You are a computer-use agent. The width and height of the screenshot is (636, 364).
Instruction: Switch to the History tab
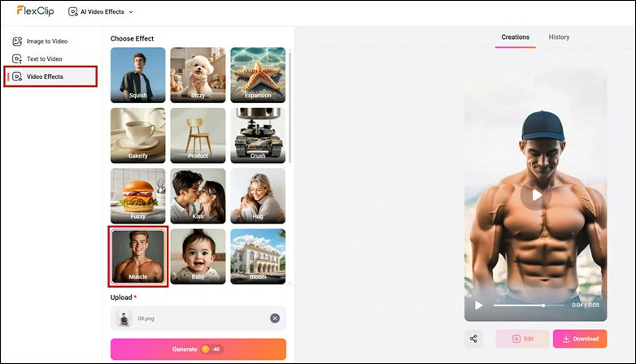click(x=559, y=37)
